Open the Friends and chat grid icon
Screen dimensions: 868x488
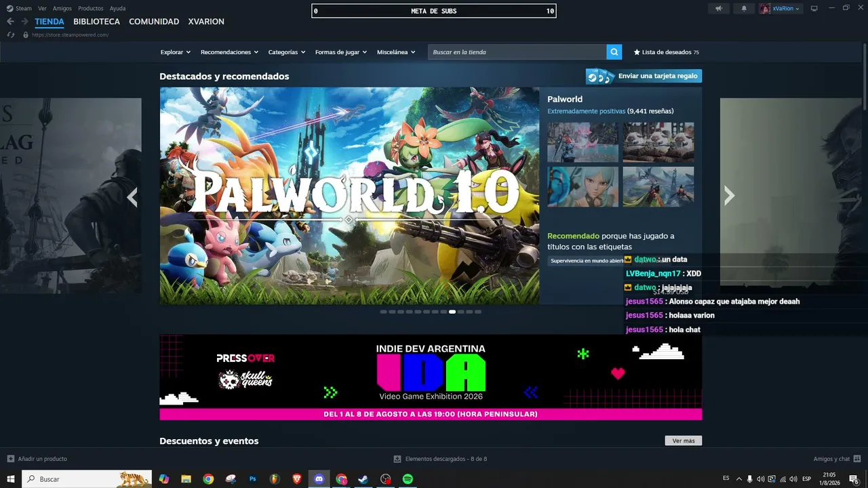(x=857, y=459)
